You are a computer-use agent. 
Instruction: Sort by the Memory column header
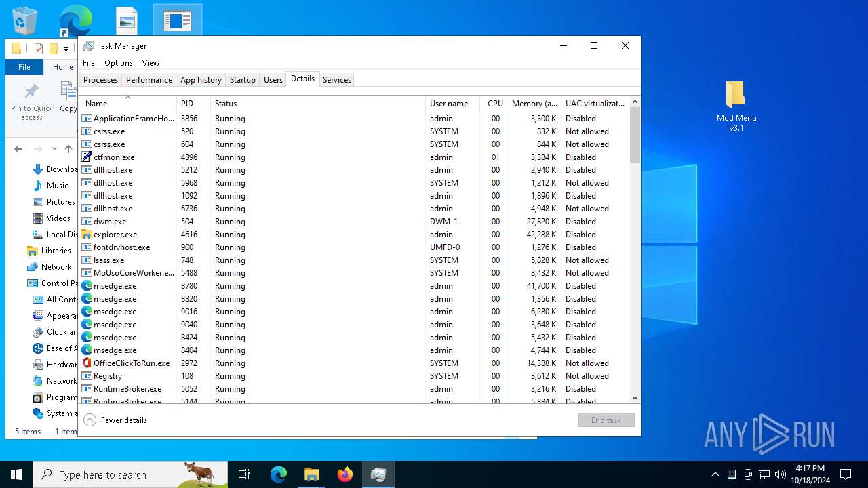[x=534, y=104]
